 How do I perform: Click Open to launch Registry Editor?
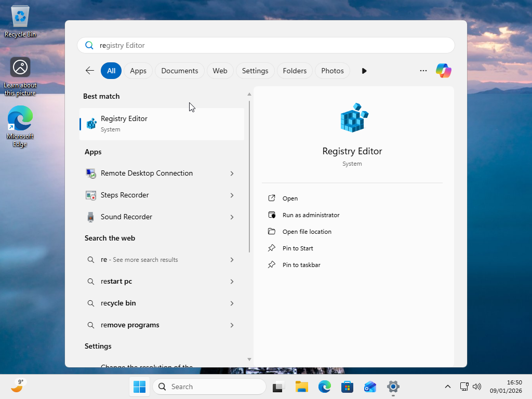(289, 198)
